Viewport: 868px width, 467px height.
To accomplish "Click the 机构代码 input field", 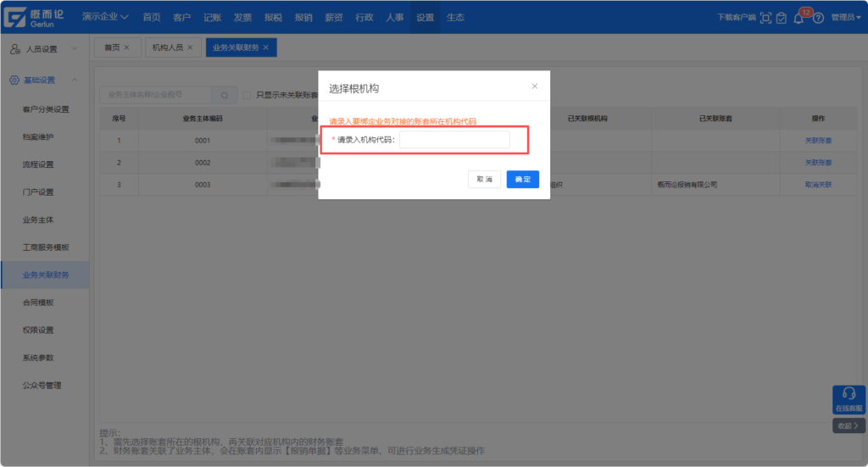I will (x=454, y=140).
